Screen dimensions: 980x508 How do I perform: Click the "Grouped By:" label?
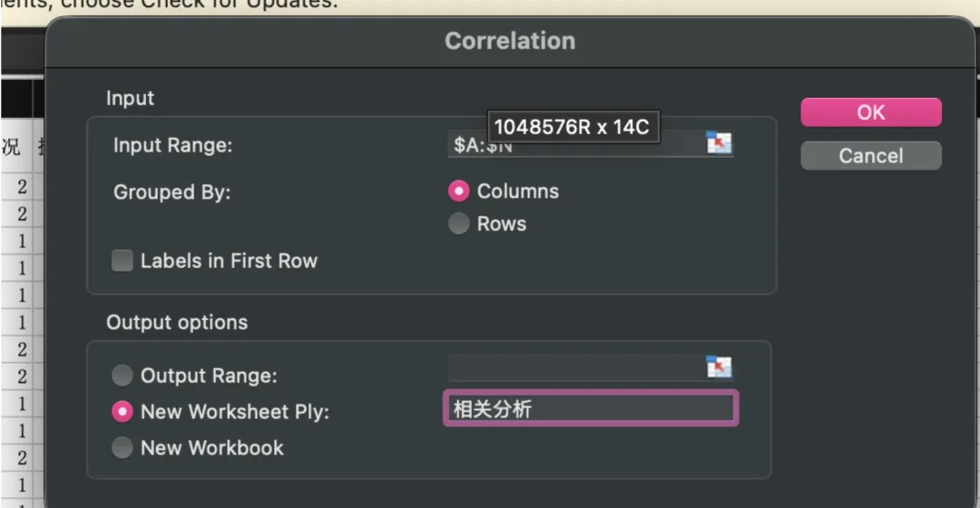(x=171, y=192)
